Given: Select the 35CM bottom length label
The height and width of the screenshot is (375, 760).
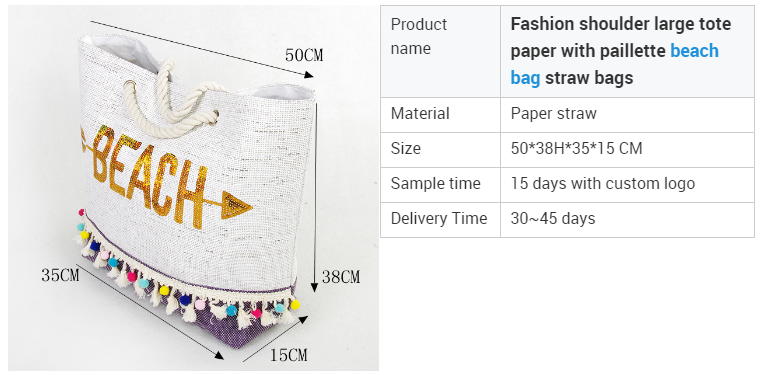Looking at the screenshot, I should pos(60,276).
